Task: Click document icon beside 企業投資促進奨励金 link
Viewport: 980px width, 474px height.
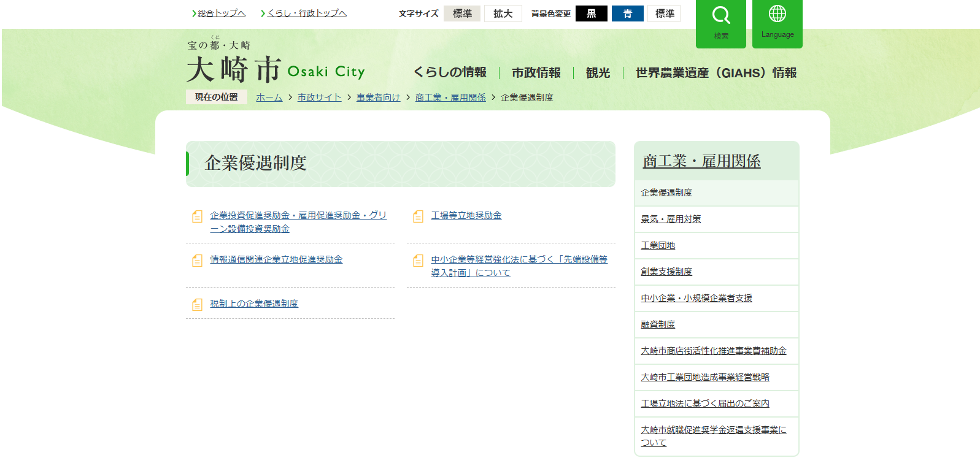Action: [197, 216]
